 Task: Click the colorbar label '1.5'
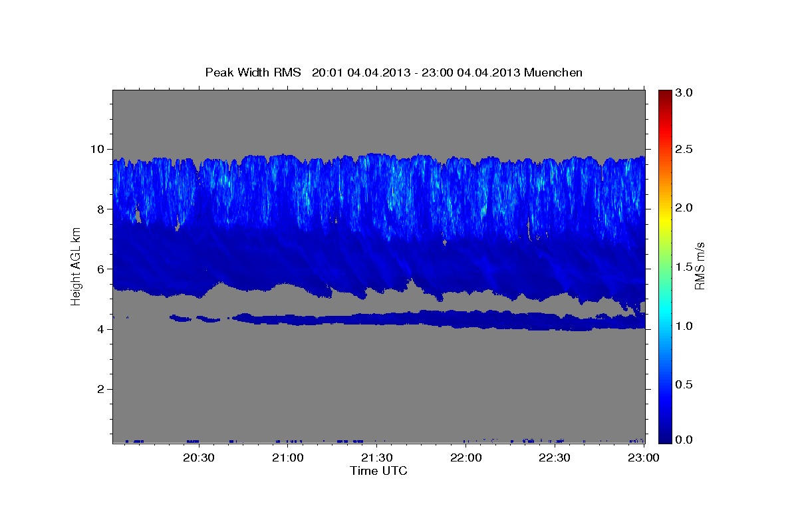(685, 267)
